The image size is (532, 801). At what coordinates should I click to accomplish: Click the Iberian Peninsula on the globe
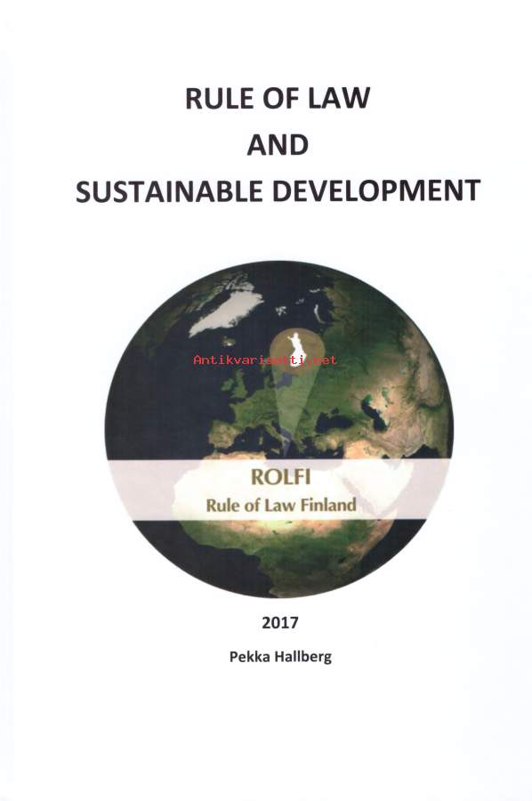click(223, 434)
